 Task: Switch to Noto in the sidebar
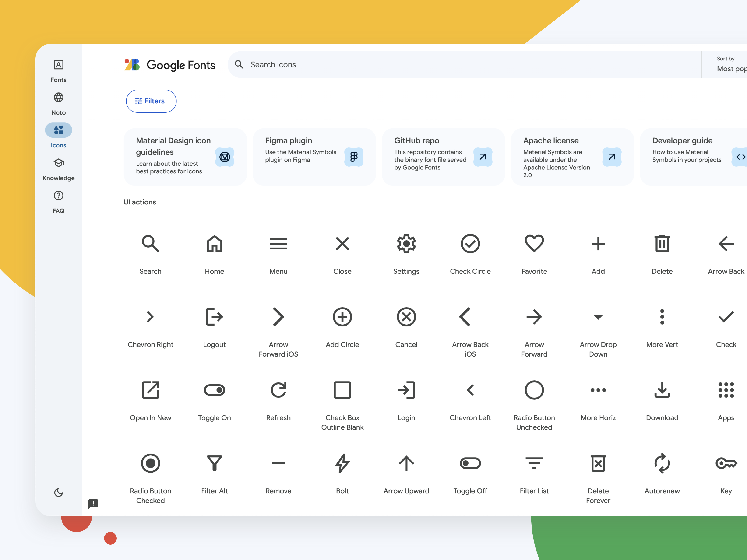click(58, 104)
